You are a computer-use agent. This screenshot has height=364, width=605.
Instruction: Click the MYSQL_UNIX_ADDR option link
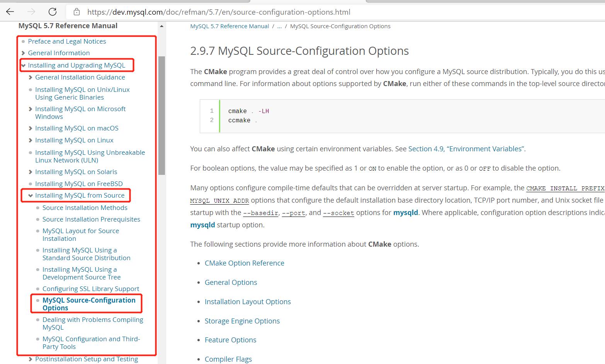[219, 201]
